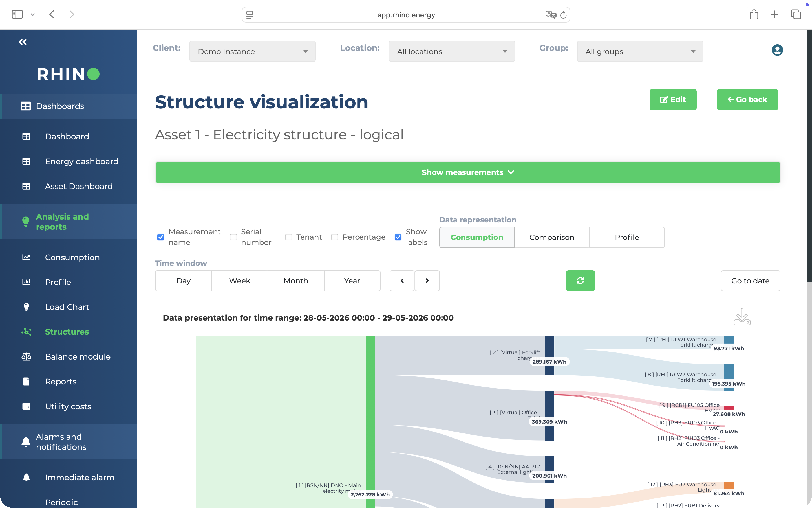Image resolution: width=812 pixels, height=508 pixels.
Task: Reload the page in address bar
Action: [x=563, y=15]
